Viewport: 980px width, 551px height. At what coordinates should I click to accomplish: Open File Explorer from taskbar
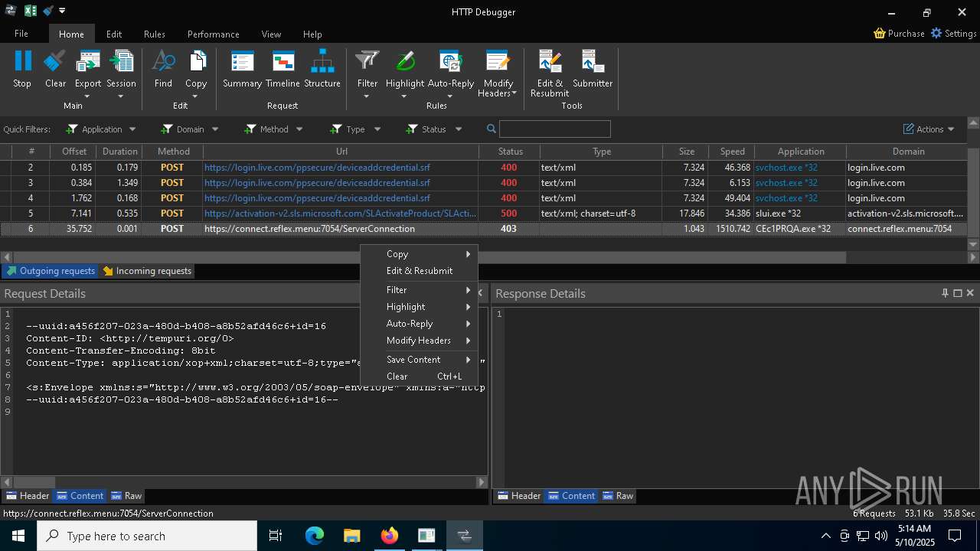[352, 536]
